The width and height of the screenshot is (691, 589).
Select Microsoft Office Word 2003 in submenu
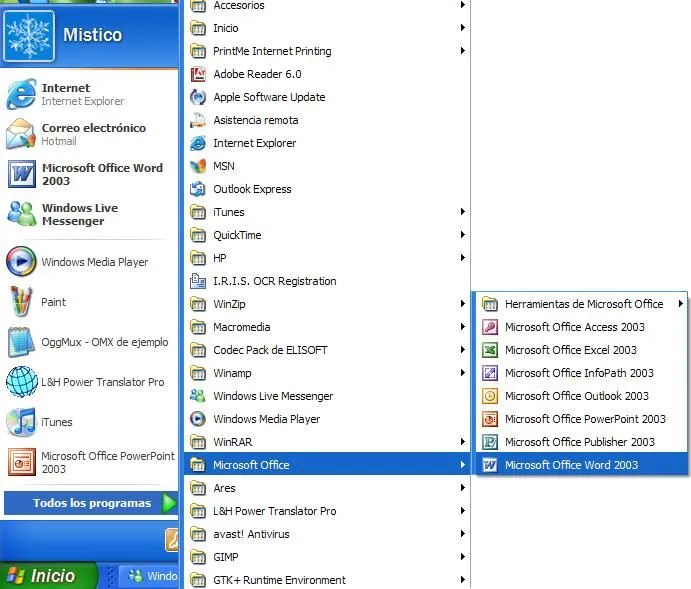tap(571, 465)
